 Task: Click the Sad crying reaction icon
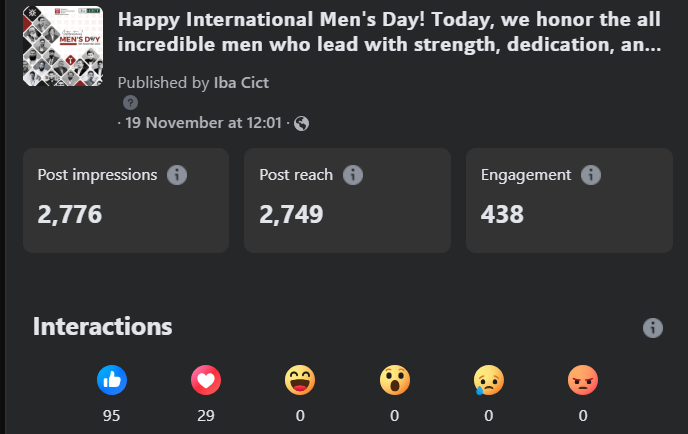click(489, 380)
